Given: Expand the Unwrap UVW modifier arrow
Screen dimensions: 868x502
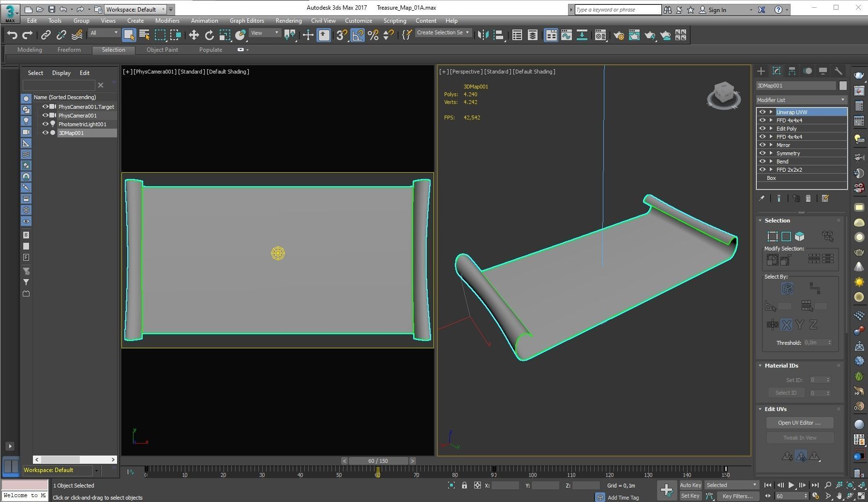Looking at the screenshot, I should coord(771,112).
